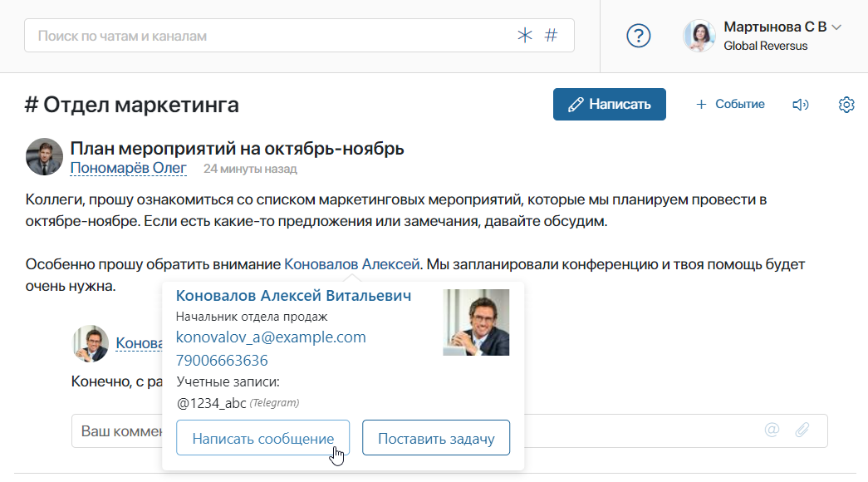Click Martynova's profile avatar in header
The height and width of the screenshot is (482, 868).
[x=699, y=36]
